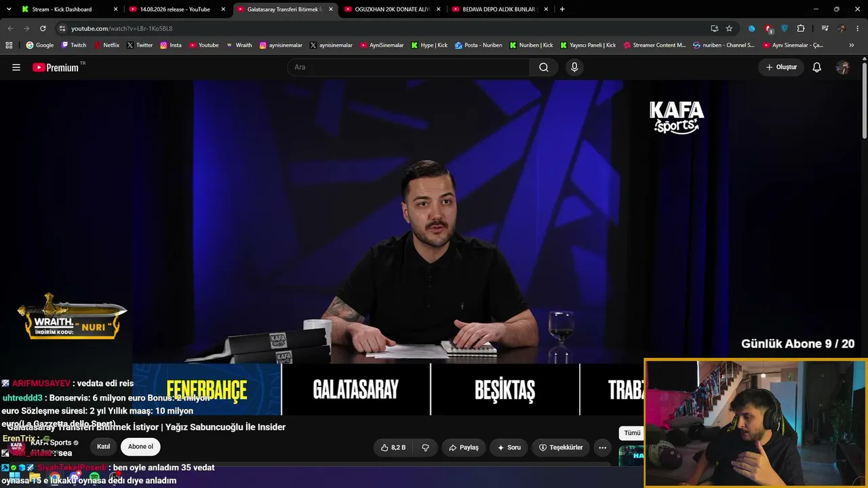Click the install app icon in address bar
The height and width of the screenshot is (488, 868).
[x=714, y=28]
